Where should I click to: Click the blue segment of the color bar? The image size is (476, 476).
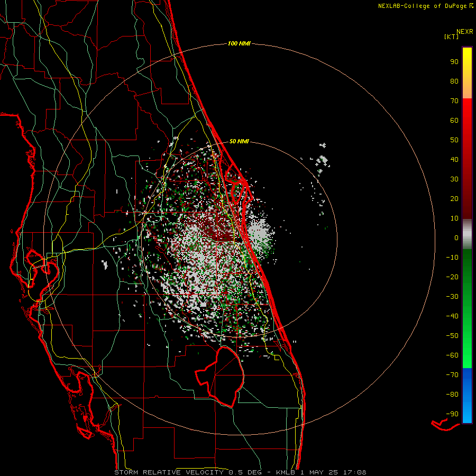[x=467, y=396]
